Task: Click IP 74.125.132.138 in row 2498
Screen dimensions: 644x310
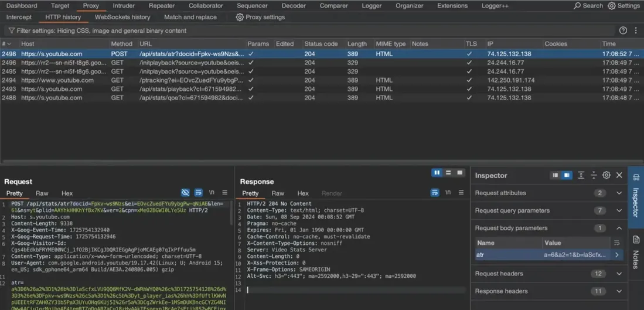Action: pos(509,54)
